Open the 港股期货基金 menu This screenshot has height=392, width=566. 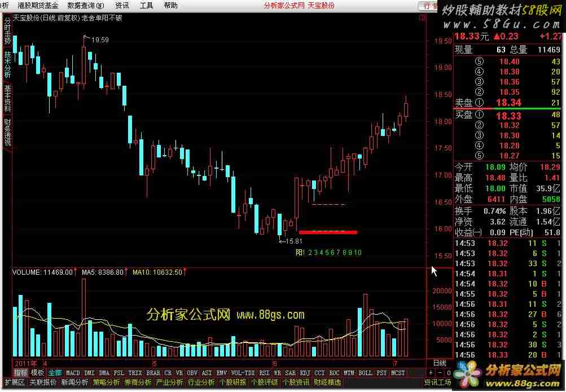tap(38, 6)
